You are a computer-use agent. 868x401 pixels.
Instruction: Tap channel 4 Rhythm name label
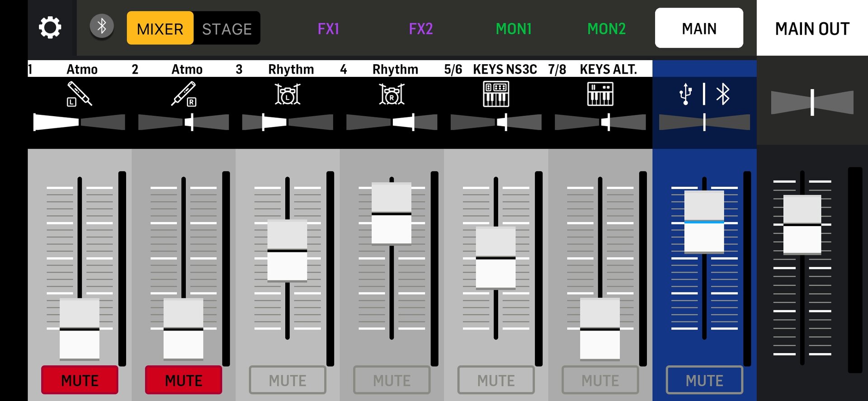[395, 69]
